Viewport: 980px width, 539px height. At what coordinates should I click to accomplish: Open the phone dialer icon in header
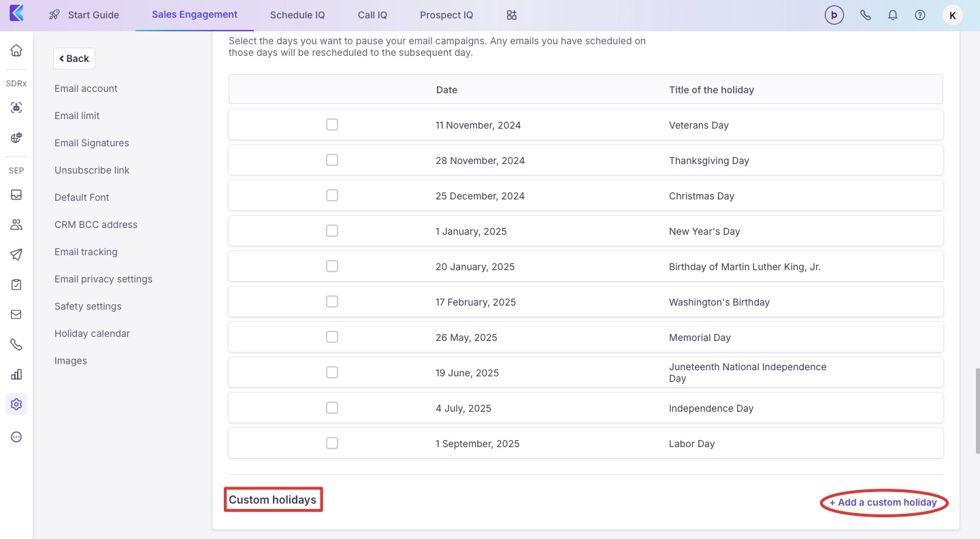[866, 15]
